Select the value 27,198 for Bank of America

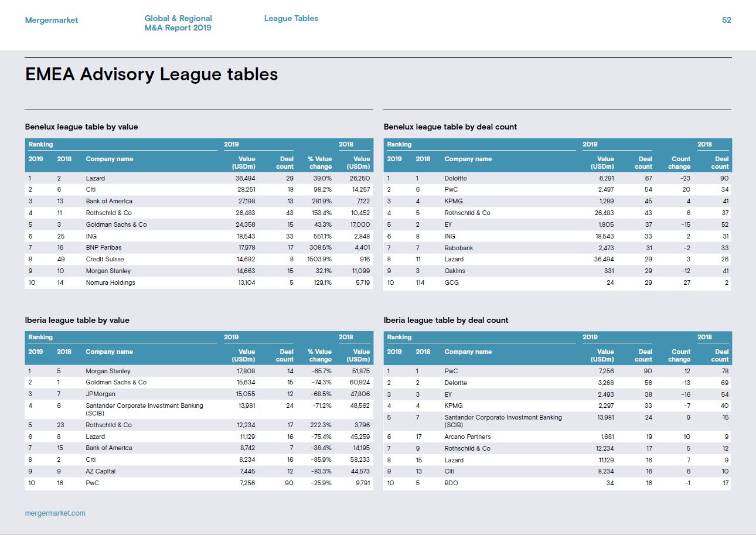click(246, 201)
